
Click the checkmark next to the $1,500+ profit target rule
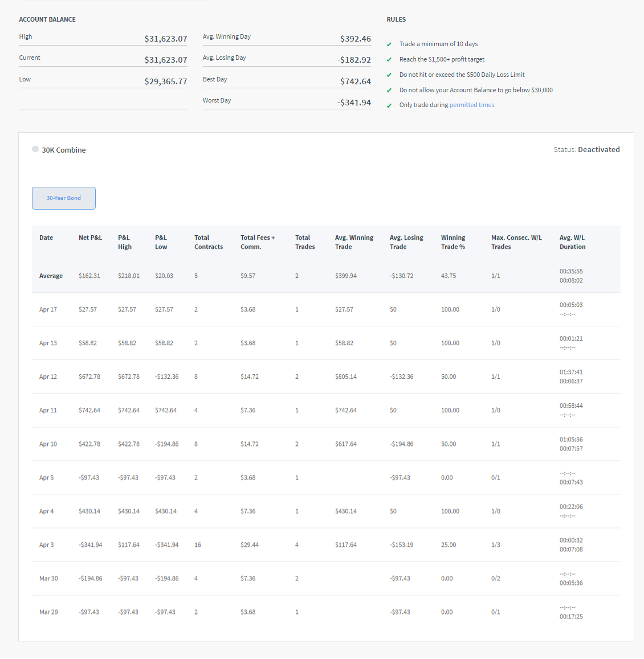point(389,60)
